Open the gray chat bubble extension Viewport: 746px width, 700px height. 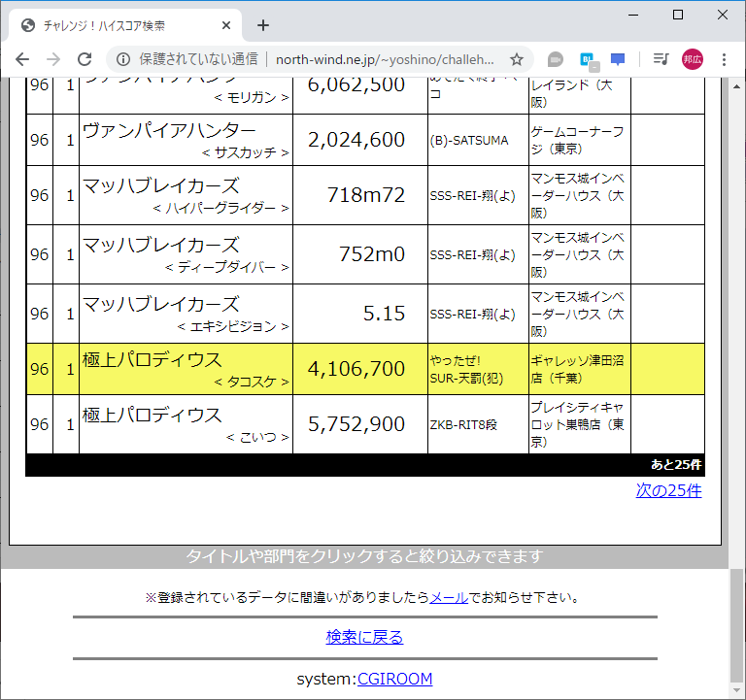click(x=556, y=59)
